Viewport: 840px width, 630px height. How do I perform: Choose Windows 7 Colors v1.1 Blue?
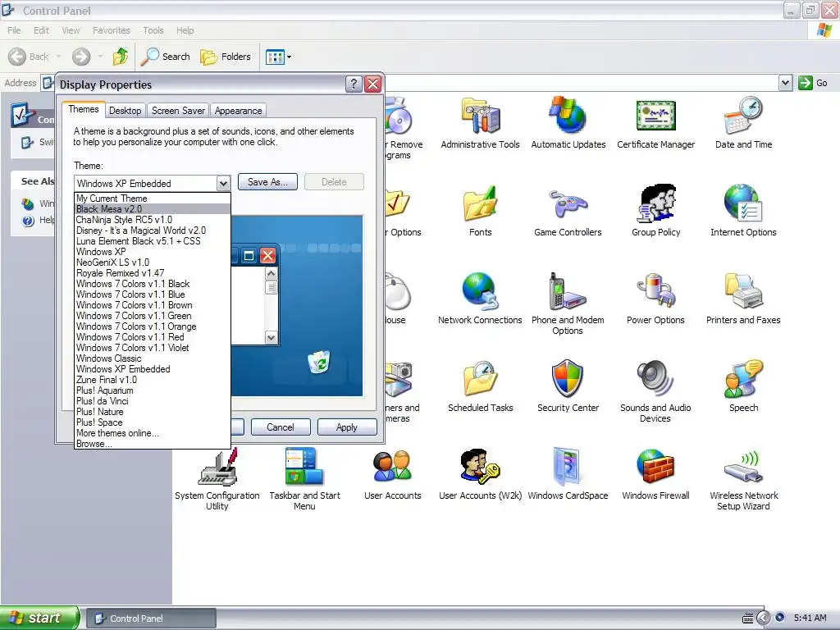click(x=153, y=294)
